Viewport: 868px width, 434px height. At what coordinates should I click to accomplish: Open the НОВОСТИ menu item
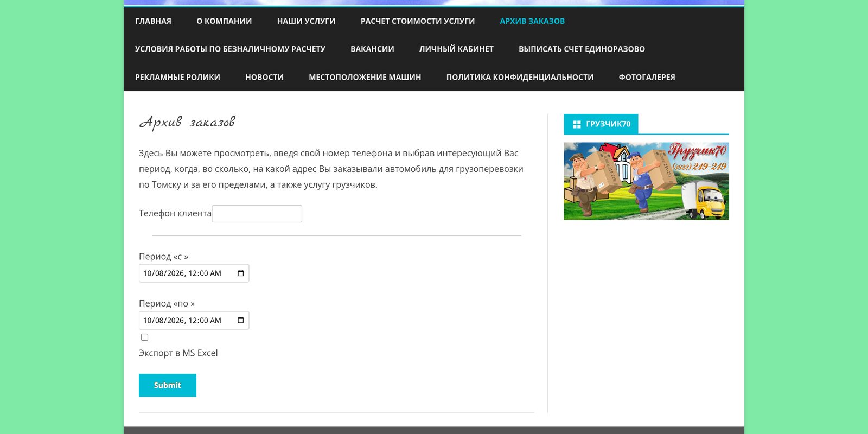[x=264, y=77]
